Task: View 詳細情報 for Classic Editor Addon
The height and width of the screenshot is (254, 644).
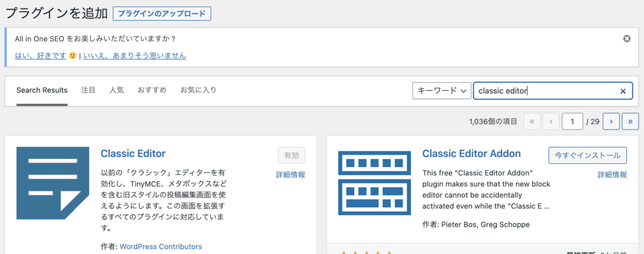Action: (x=612, y=175)
